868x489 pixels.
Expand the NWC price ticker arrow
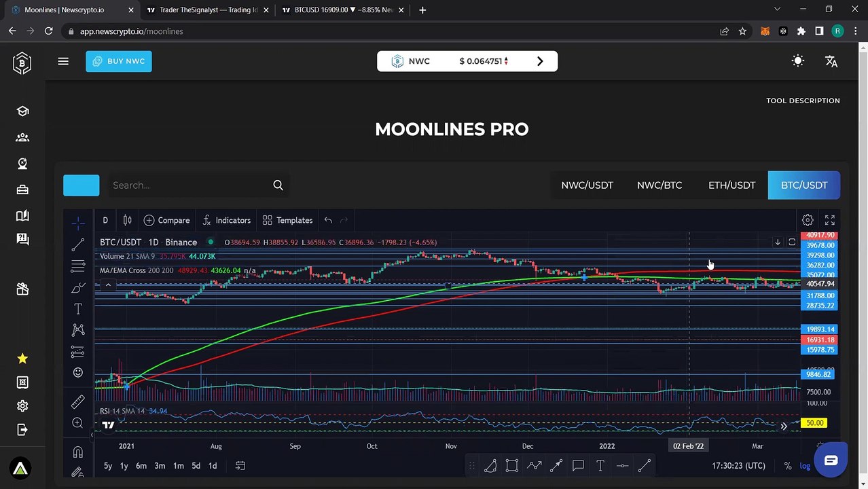click(x=540, y=61)
